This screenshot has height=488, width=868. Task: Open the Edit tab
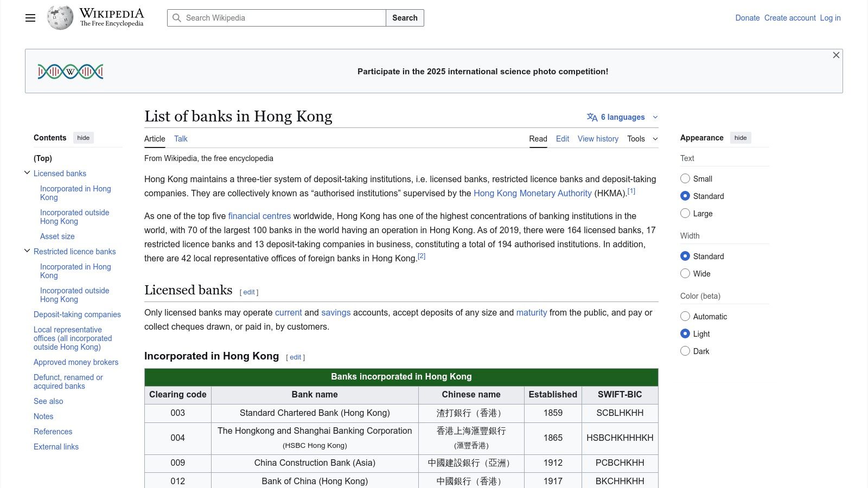[563, 139]
